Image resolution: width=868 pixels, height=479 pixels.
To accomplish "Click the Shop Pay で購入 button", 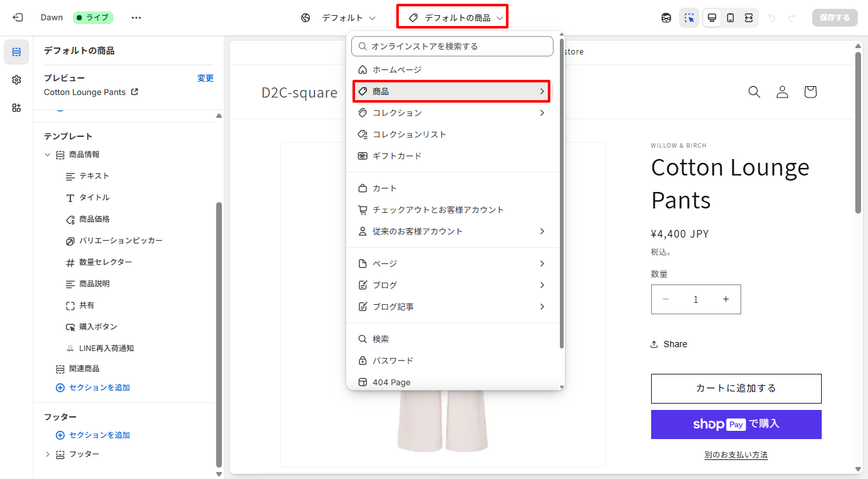I will coord(736,425).
